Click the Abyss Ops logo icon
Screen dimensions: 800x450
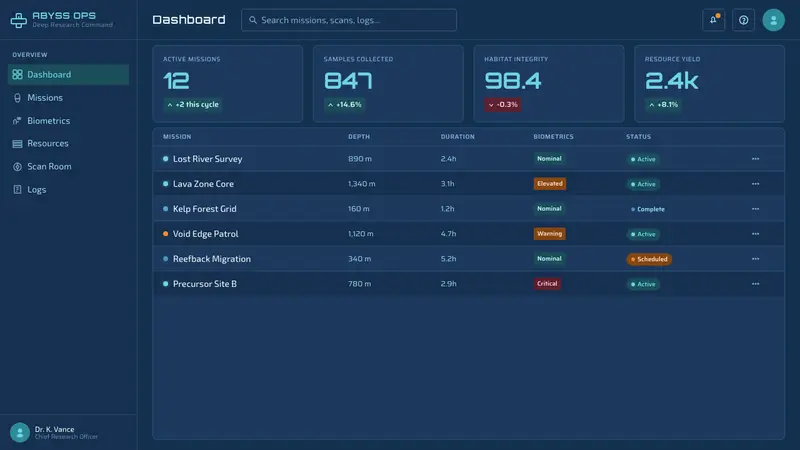point(19,20)
